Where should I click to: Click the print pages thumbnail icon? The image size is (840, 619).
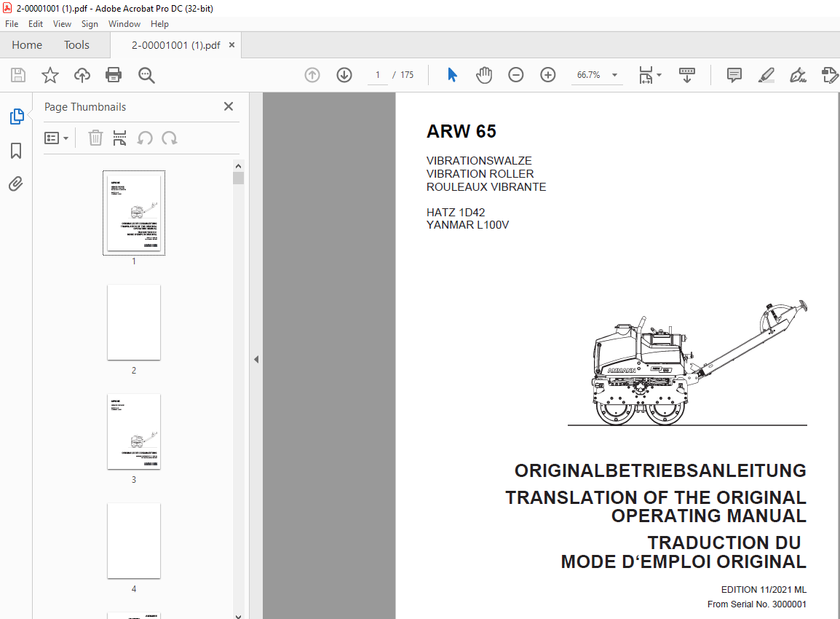(x=119, y=138)
